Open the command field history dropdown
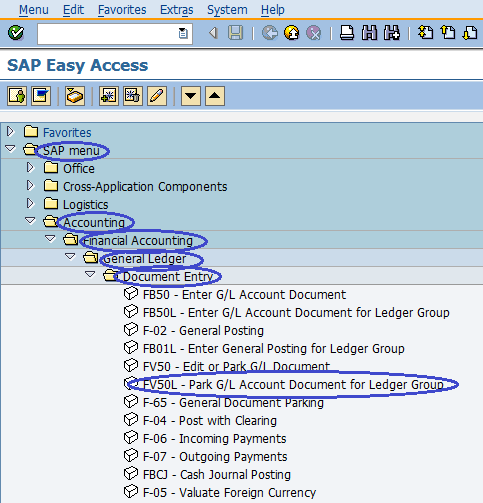The image size is (483, 503). pos(183,33)
